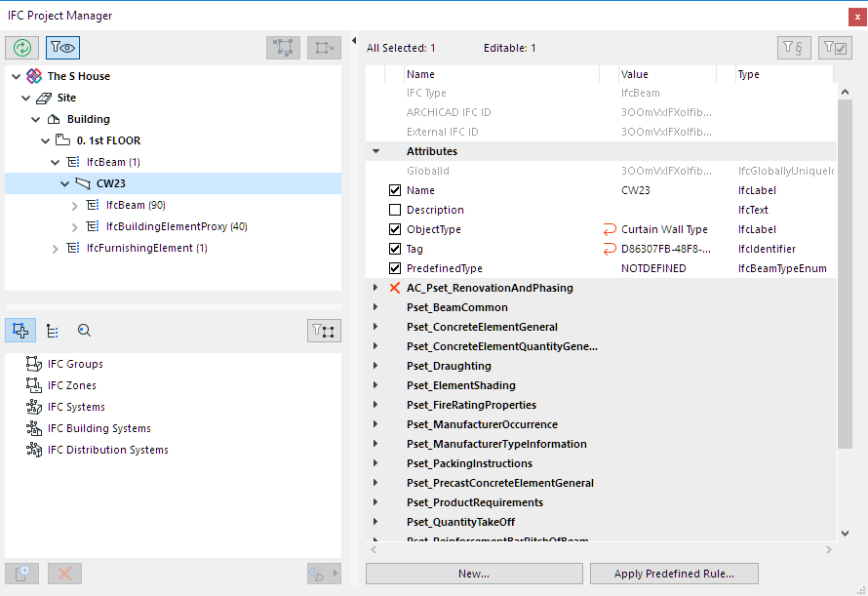Enable the Description attribute checkbox

[395, 210]
